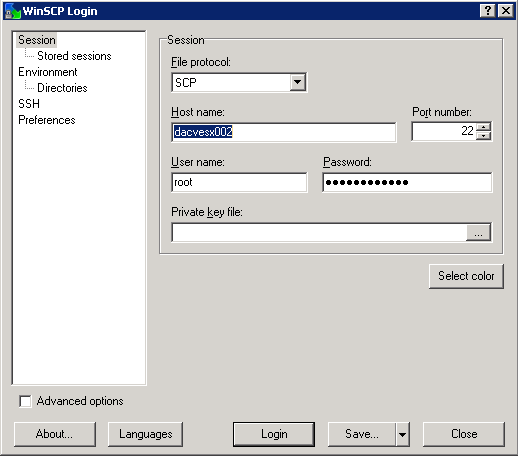Click the Select color button

point(466,276)
